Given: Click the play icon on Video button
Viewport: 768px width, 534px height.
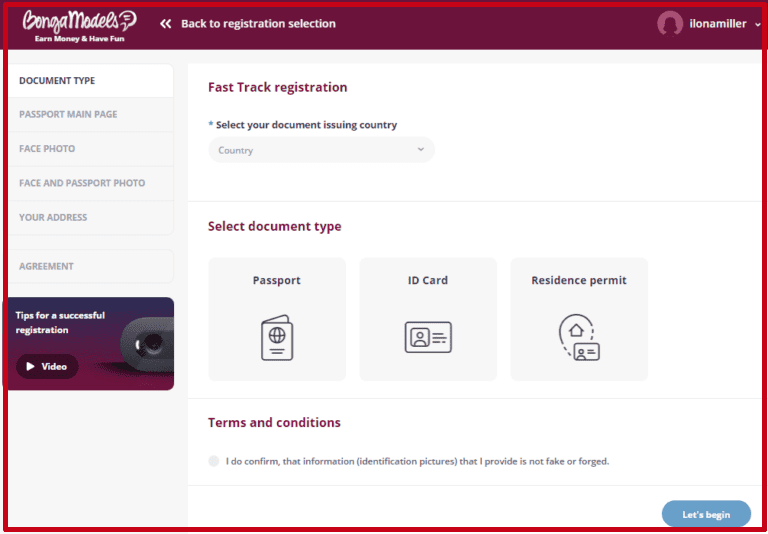Looking at the screenshot, I should (x=31, y=367).
